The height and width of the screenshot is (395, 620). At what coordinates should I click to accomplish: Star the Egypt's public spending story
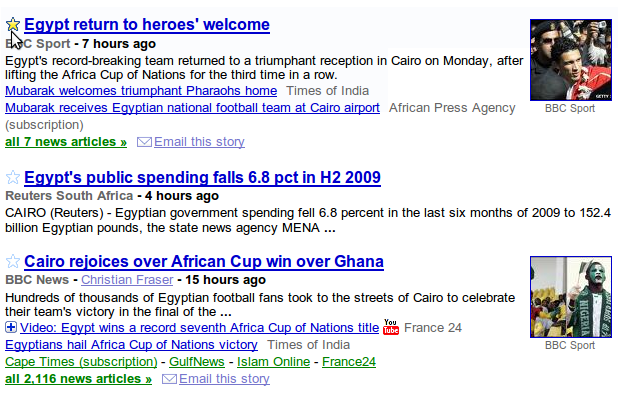click(13, 177)
